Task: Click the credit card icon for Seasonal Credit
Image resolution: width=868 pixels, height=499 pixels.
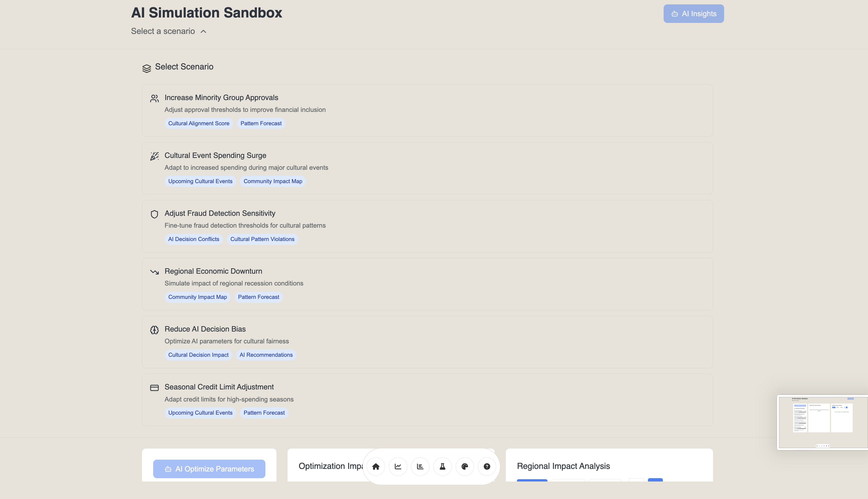Action: (154, 388)
